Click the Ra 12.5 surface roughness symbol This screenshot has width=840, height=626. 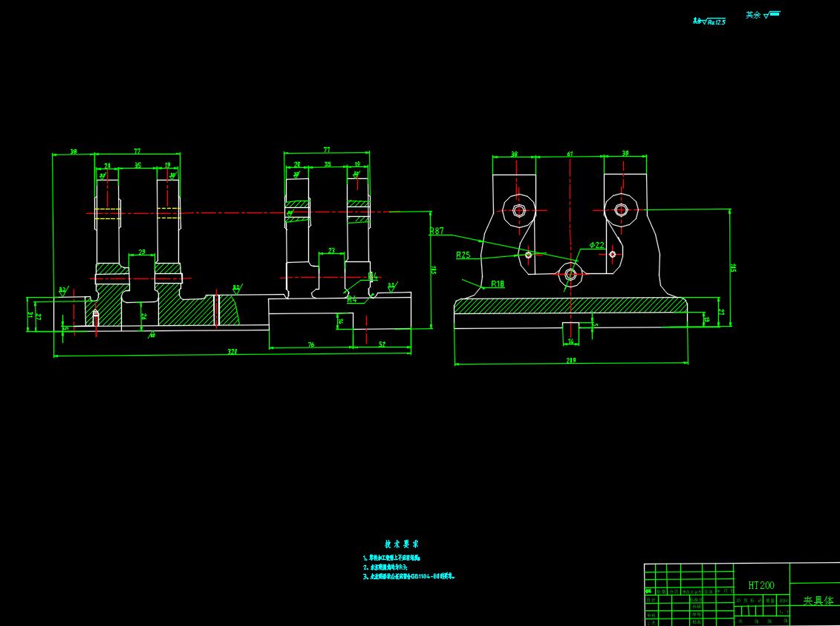coord(710,22)
